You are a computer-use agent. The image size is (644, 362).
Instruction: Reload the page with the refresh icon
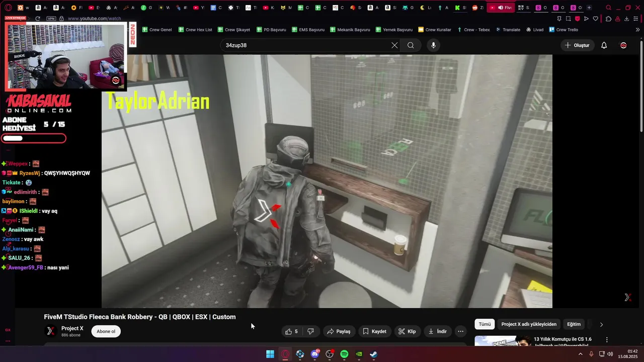tap(38, 19)
